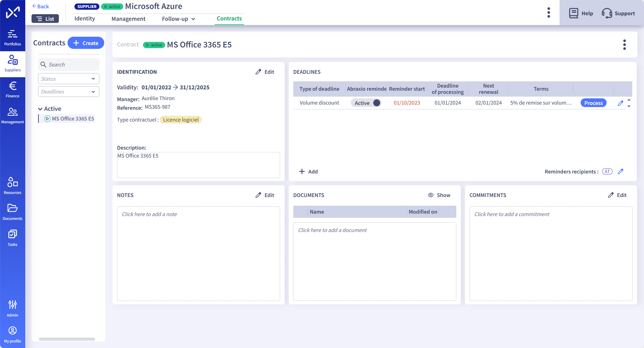
Task: Step up the deadlines table scroll arrow
Action: pyautogui.click(x=629, y=100)
